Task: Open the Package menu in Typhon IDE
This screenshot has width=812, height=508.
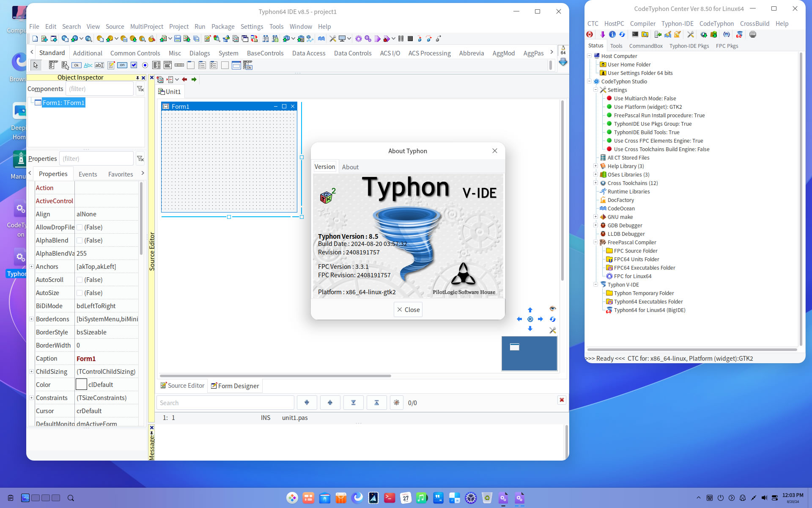Action: [223, 27]
